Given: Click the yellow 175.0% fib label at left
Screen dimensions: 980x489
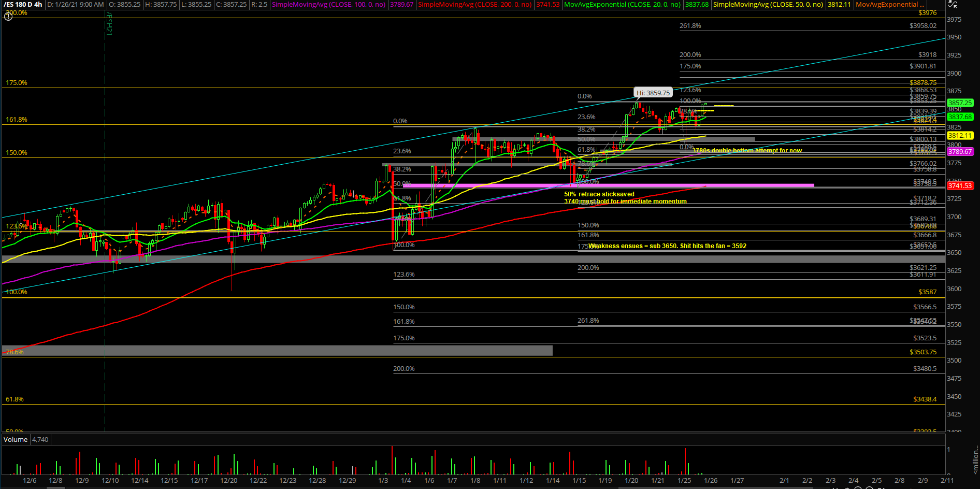Looking at the screenshot, I should 17,83.
